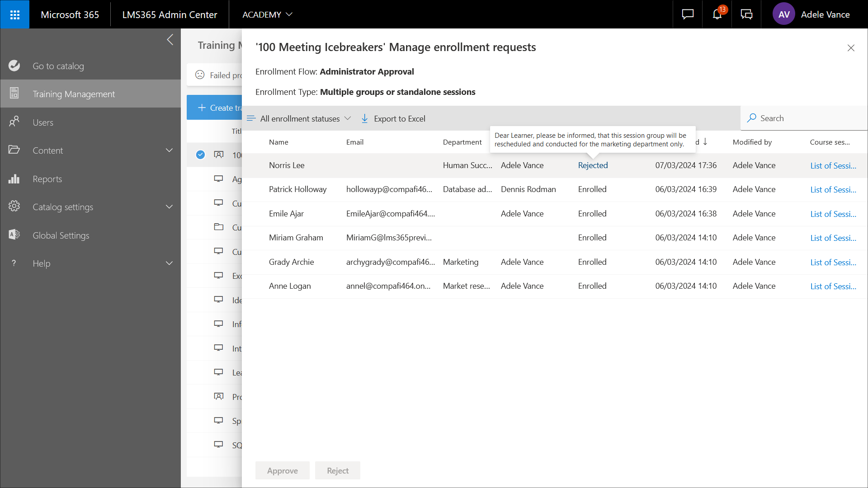Click the notifications bell icon
This screenshot has width=868, height=488.
point(717,14)
